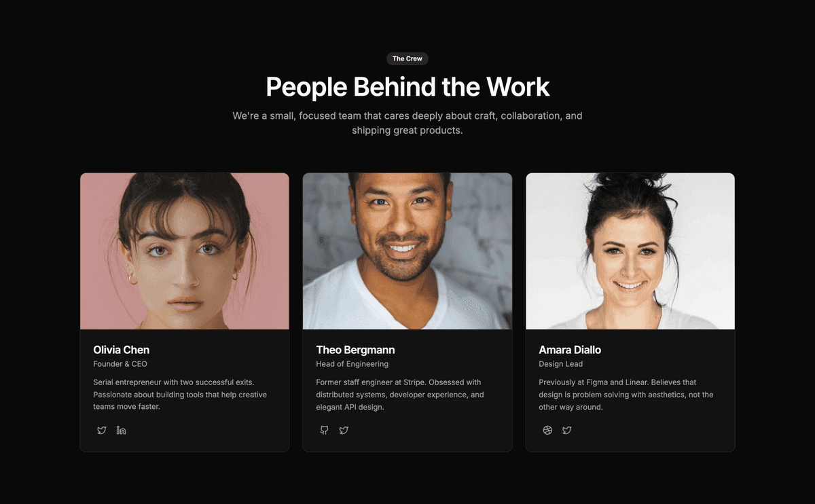Screen dimensions: 815x504
Task: Open Theo Bergmann's Twitter icon
Action: pos(344,430)
